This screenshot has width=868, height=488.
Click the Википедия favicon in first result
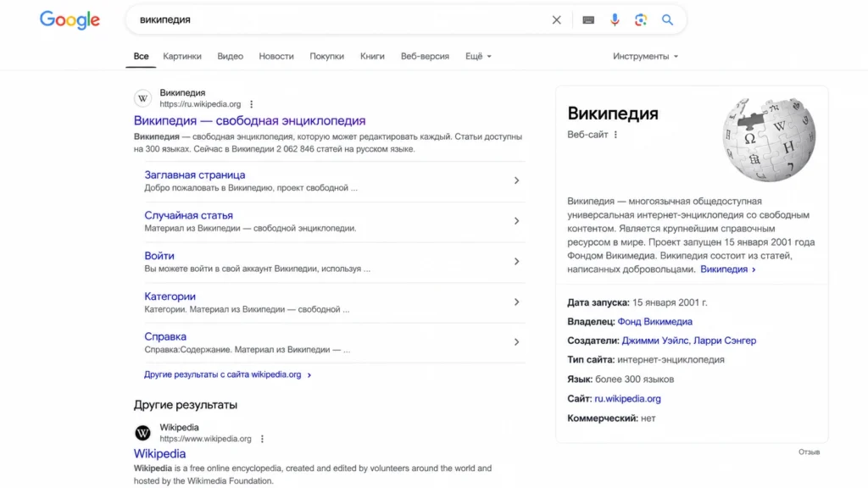click(142, 98)
